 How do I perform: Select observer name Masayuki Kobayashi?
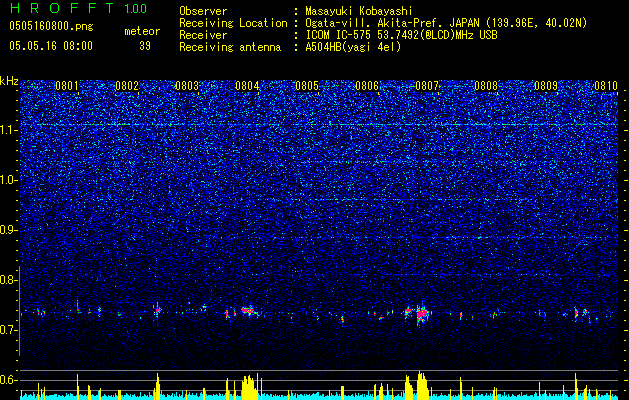pyautogui.click(x=359, y=11)
